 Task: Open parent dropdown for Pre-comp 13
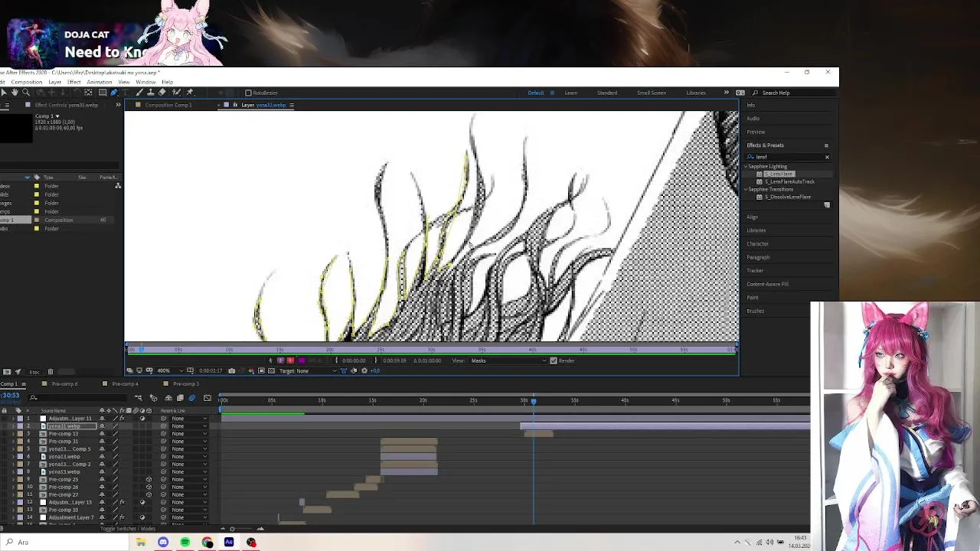(x=189, y=433)
